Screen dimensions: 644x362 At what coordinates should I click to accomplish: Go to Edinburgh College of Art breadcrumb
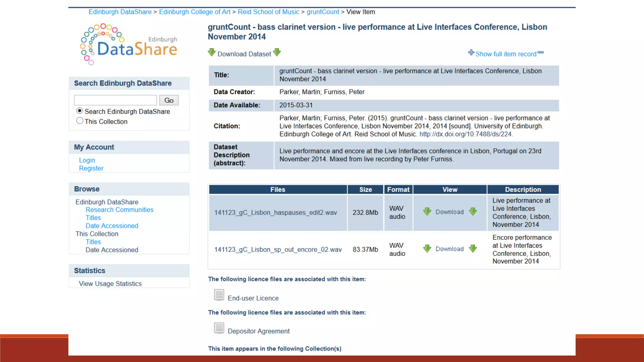point(195,12)
